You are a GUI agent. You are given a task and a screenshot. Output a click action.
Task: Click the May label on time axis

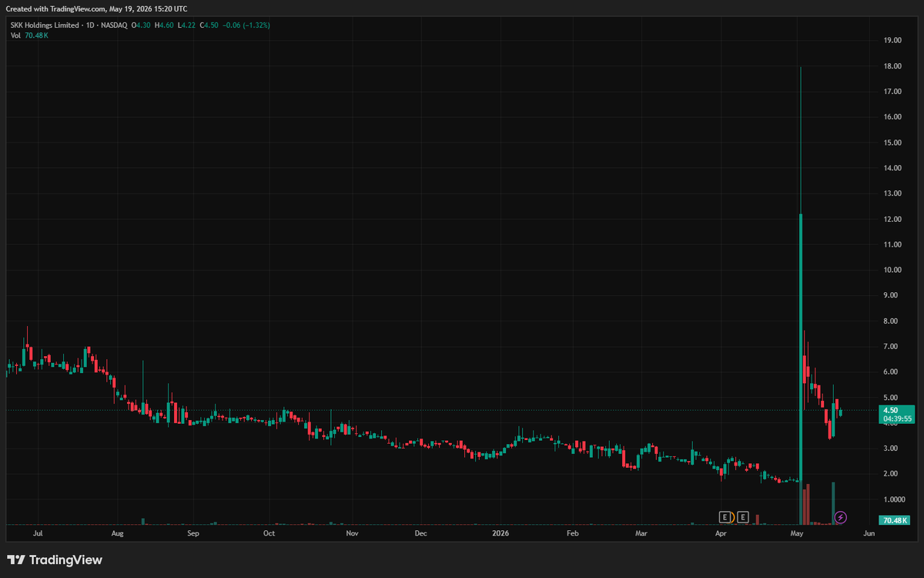pos(798,533)
